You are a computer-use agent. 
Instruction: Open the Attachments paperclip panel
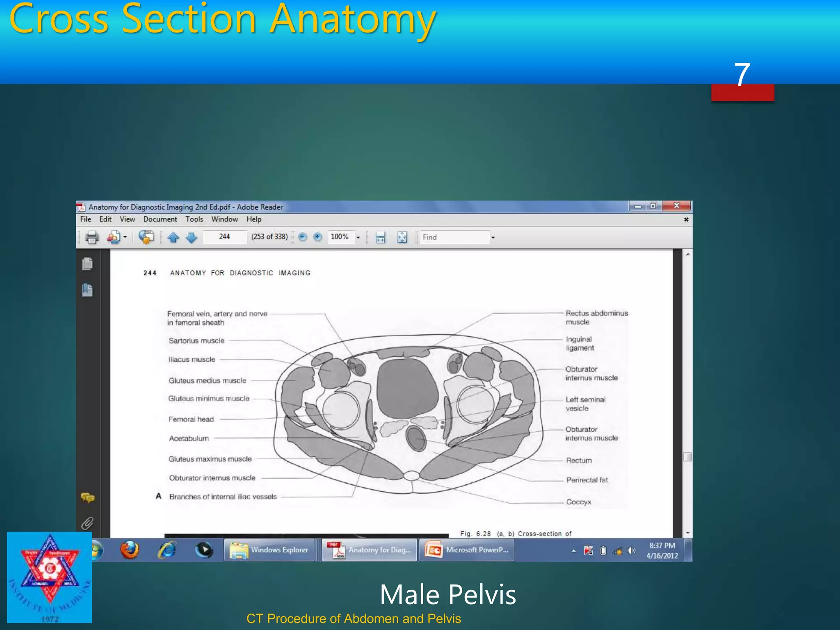[87, 523]
